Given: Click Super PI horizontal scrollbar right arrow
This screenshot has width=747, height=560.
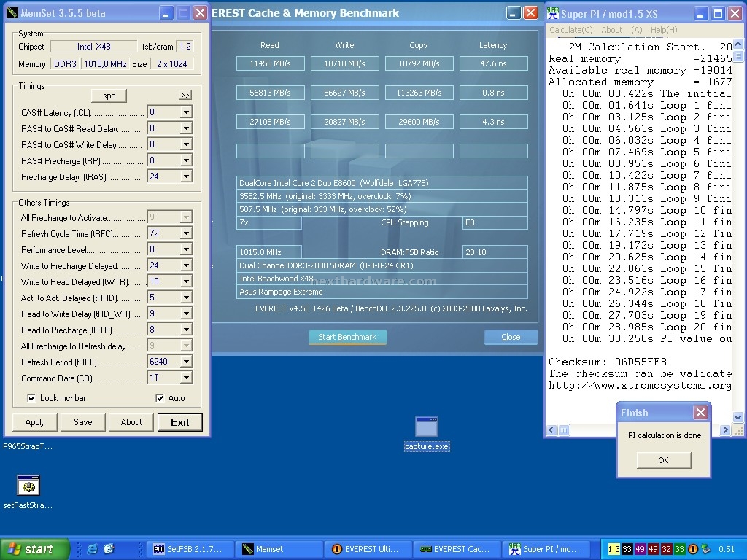Looking at the screenshot, I should pyautogui.click(x=726, y=430).
